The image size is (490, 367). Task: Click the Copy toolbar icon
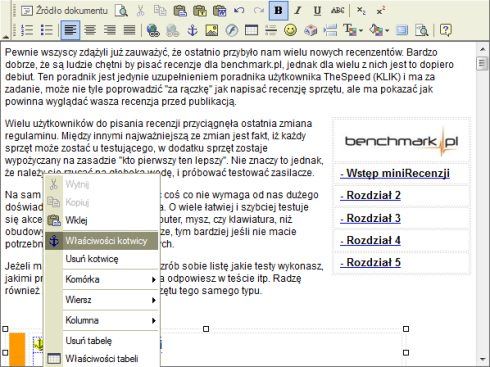[x=160, y=11]
